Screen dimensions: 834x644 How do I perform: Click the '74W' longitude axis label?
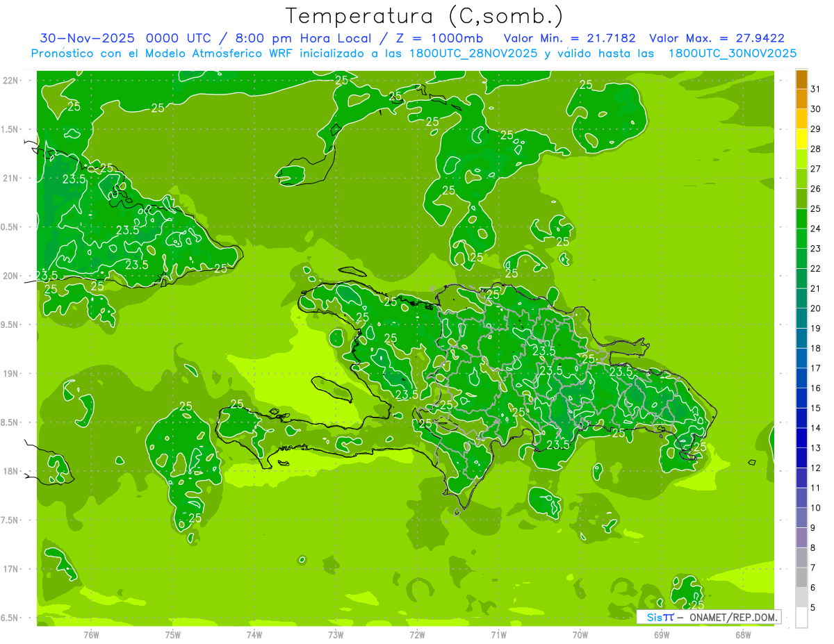click(x=254, y=634)
